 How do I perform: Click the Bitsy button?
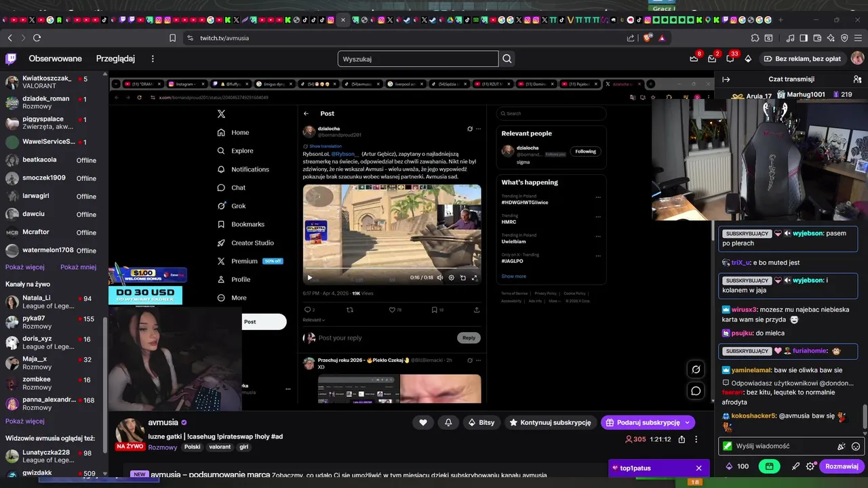point(481,422)
